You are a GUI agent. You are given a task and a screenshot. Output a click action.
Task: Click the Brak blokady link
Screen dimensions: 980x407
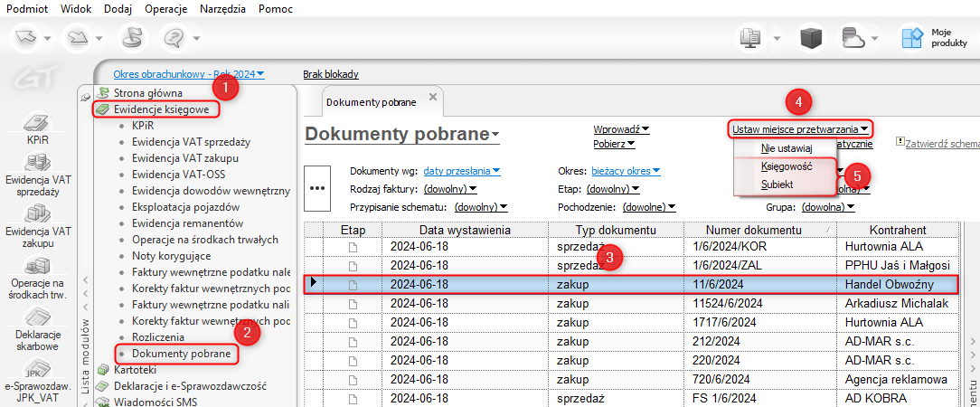point(331,74)
